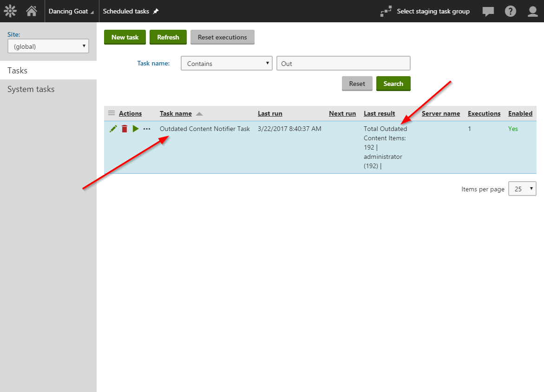Open the bulk actions hamburger icon in the grid header
This screenshot has height=392, width=544.
click(111, 113)
